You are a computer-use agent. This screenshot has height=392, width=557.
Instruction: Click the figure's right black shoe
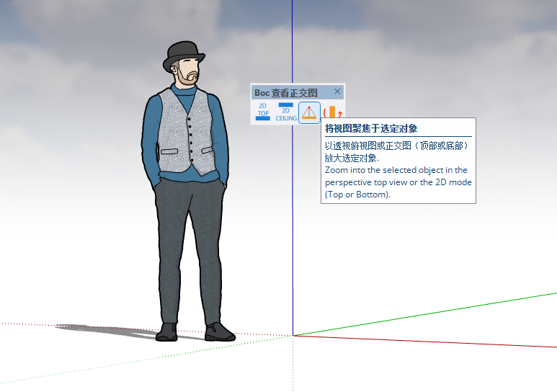point(220,332)
